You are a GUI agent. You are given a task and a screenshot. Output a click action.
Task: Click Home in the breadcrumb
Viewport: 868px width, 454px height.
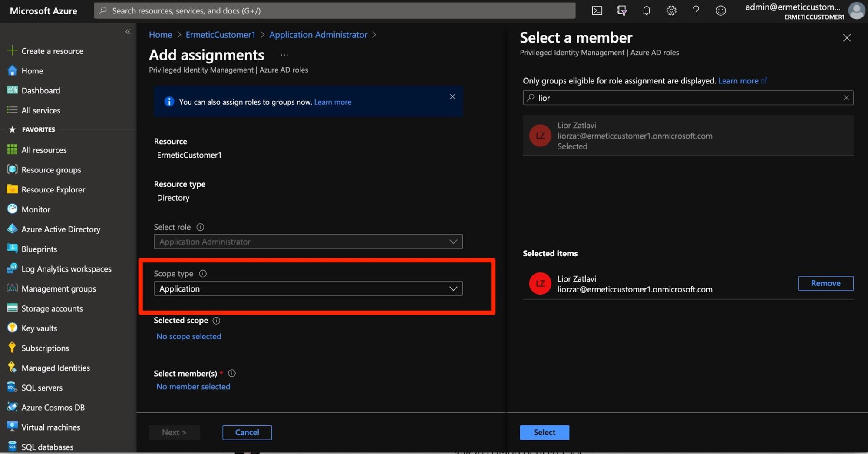click(x=160, y=35)
